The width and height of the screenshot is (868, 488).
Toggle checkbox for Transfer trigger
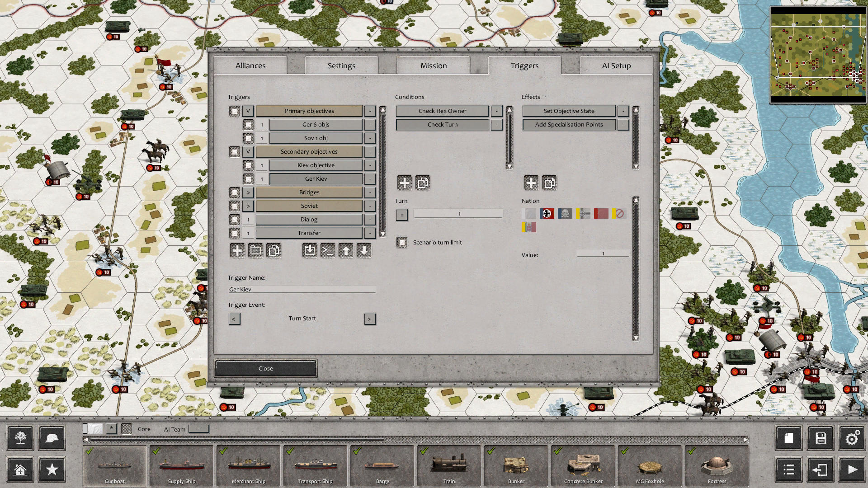(x=234, y=233)
